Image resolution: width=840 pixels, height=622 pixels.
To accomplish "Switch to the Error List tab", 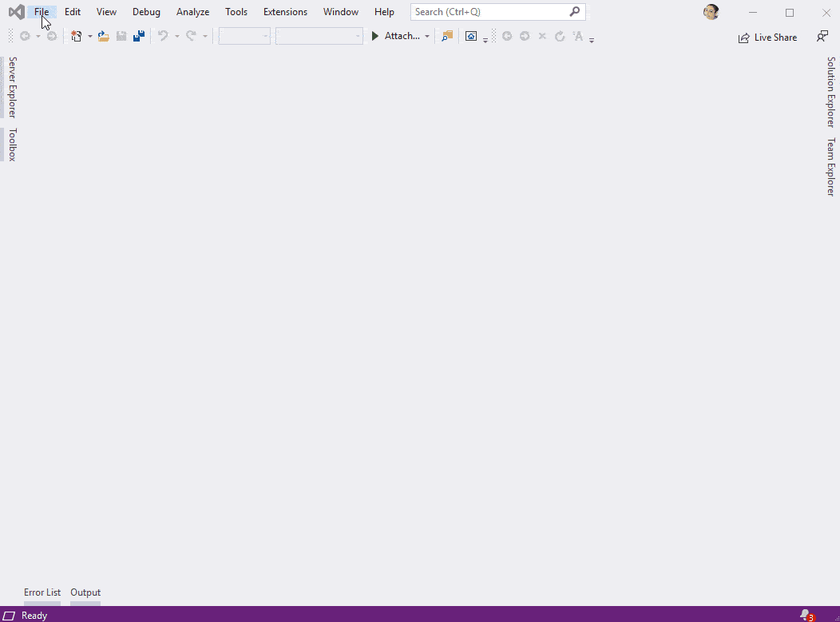I will 42,592.
